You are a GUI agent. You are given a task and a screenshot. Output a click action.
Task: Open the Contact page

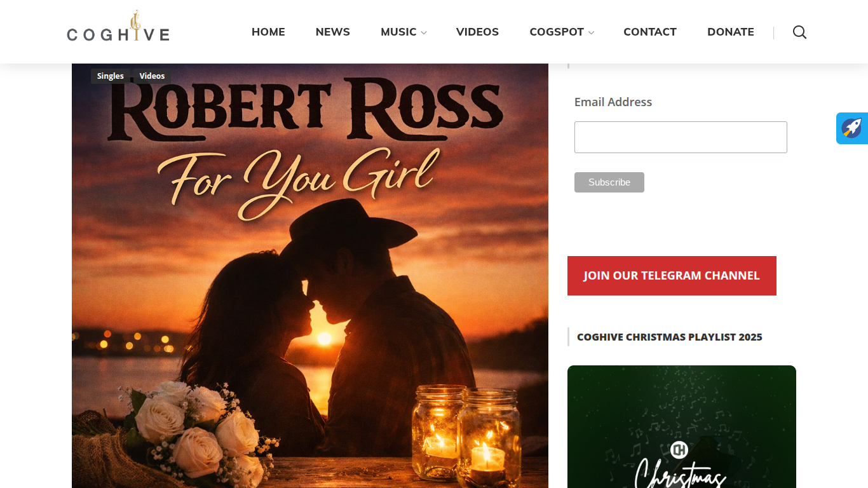(650, 32)
